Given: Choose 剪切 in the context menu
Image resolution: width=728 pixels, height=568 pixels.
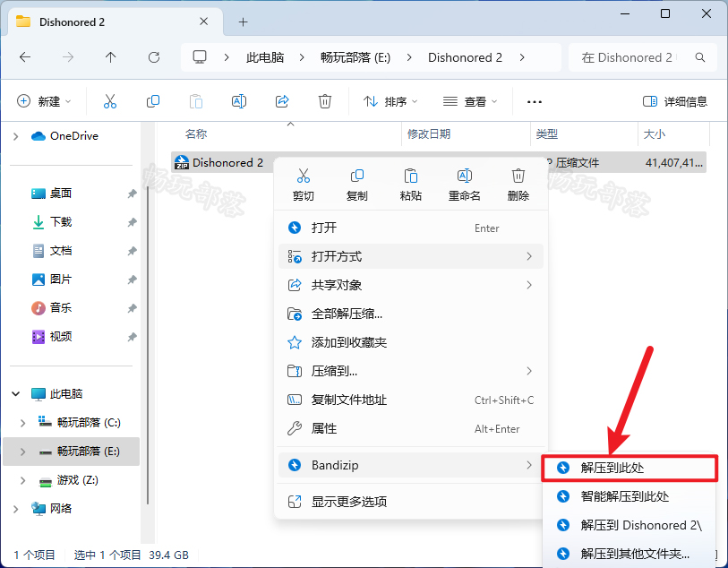Looking at the screenshot, I should tap(304, 185).
